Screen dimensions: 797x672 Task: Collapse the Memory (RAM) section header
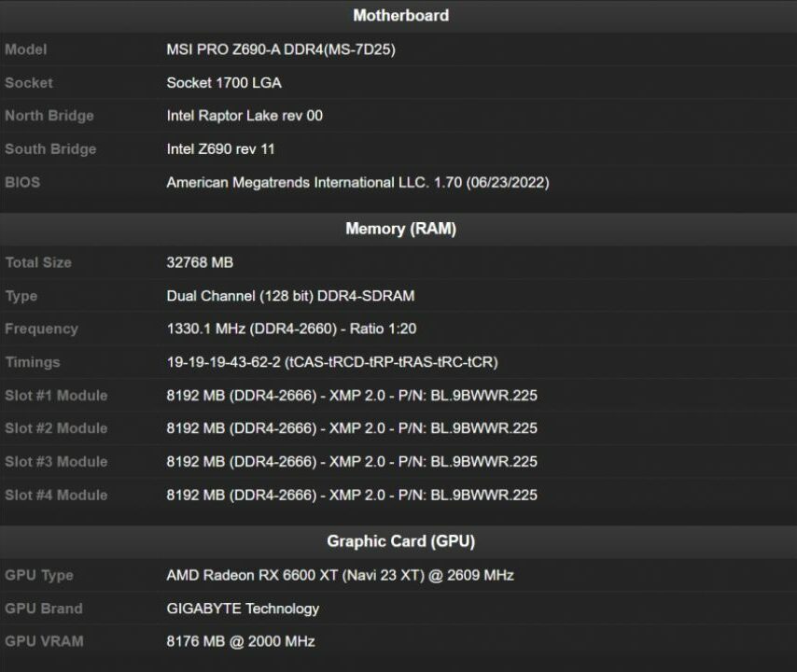(399, 229)
